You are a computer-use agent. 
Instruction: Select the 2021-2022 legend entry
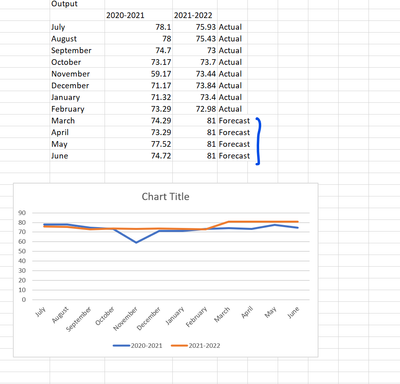pyautogui.click(x=196, y=346)
